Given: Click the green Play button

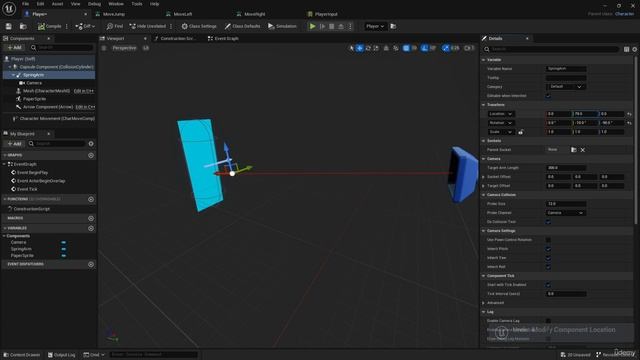Looking at the screenshot, I should (312, 26).
